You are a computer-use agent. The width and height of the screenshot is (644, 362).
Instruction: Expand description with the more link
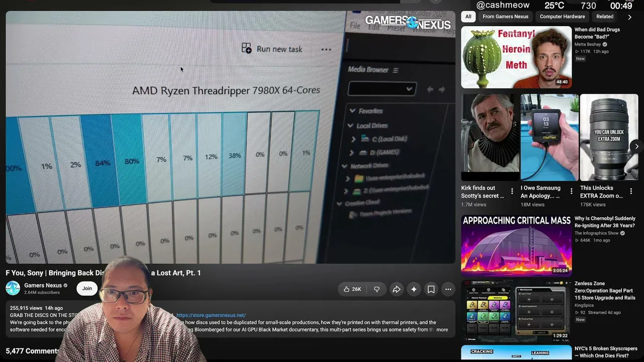[x=442, y=330]
